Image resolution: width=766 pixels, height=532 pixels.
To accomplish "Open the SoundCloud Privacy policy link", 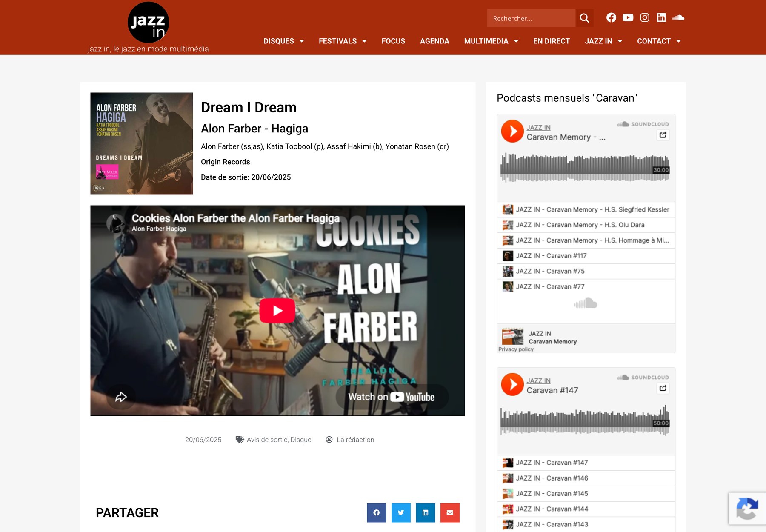I will point(516,349).
